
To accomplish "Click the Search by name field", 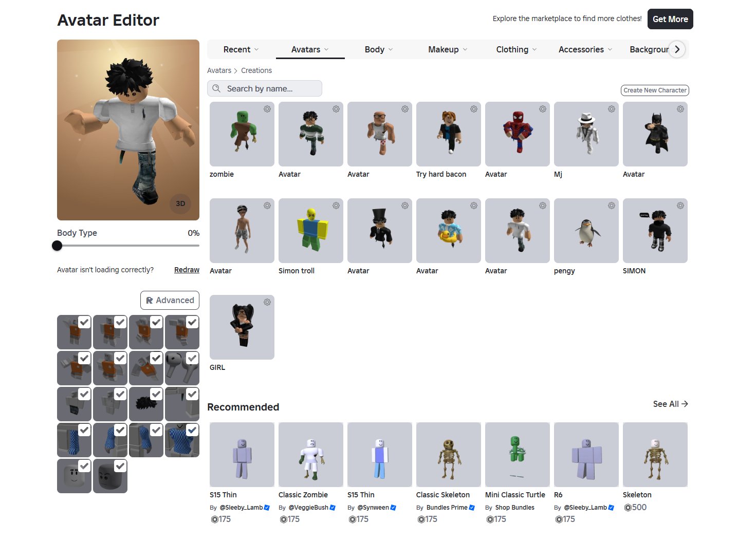I will 265,88.
